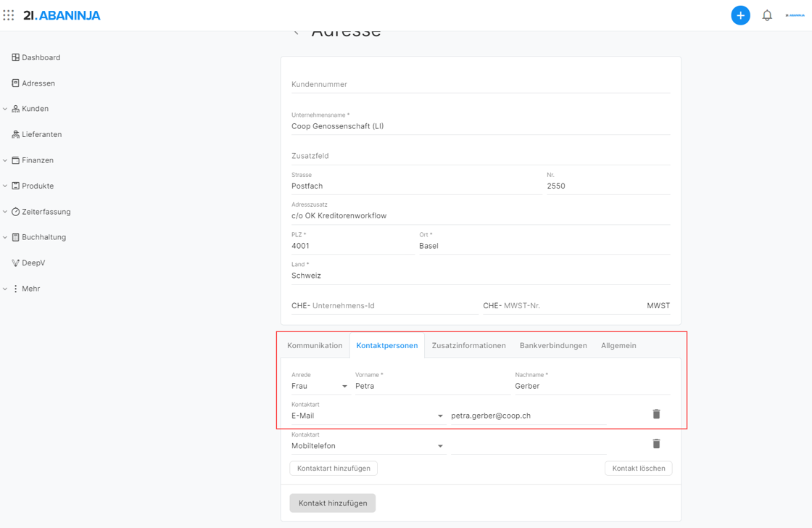812x528 pixels.
Task: Click the Produkte sidebar icon
Action: 15,186
